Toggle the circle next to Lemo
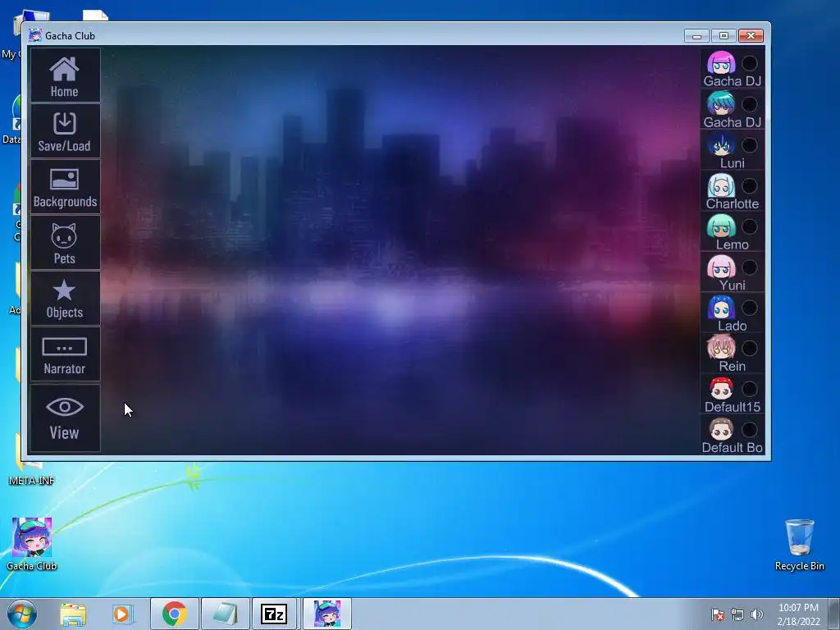The image size is (840, 630). pyautogui.click(x=750, y=226)
